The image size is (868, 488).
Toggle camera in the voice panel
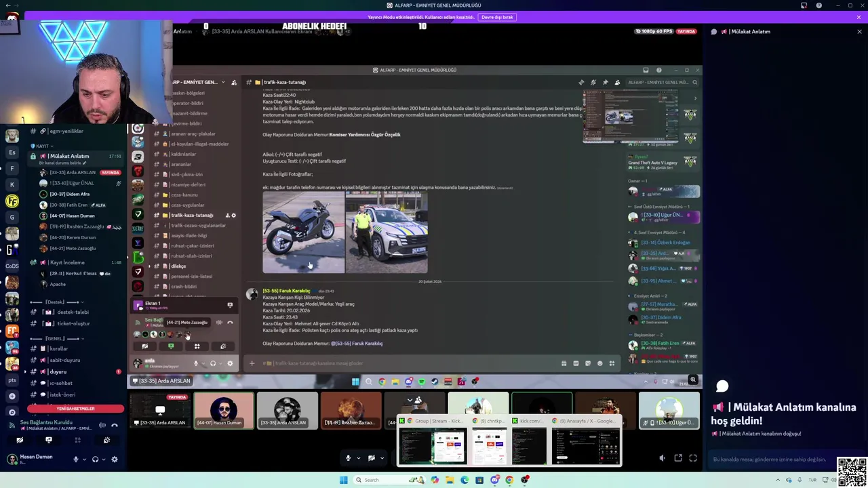tap(20, 441)
